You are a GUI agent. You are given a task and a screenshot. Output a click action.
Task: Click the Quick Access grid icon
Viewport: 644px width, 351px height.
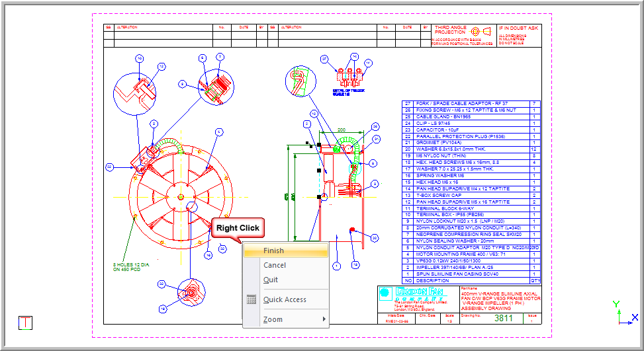[252, 299]
